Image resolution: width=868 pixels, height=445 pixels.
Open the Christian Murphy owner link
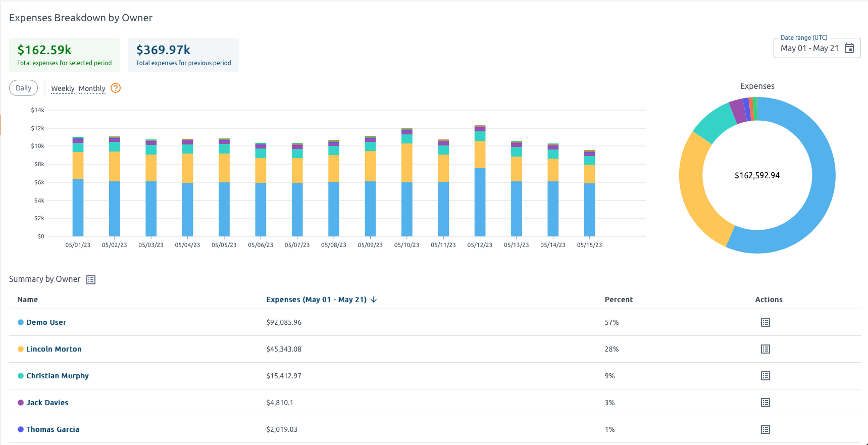pos(57,376)
